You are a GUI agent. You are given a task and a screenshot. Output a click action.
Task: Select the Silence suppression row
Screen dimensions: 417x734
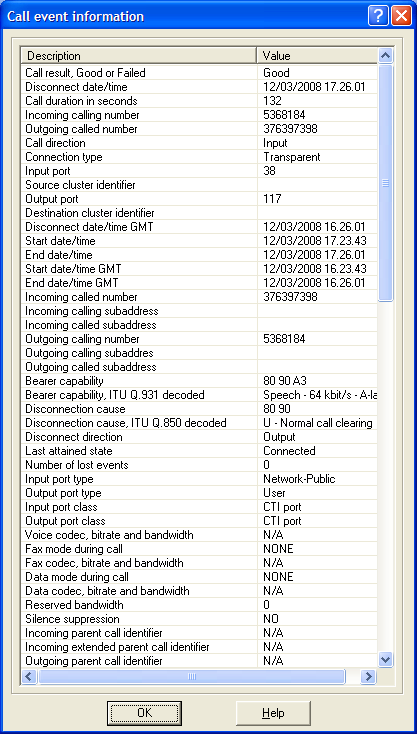coord(199,619)
